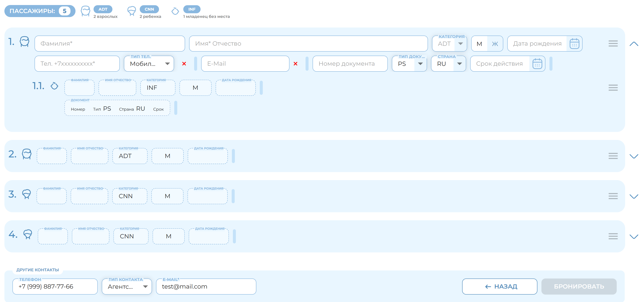
Task: Click the CNN badge in the passengers header
Action: (x=149, y=9)
